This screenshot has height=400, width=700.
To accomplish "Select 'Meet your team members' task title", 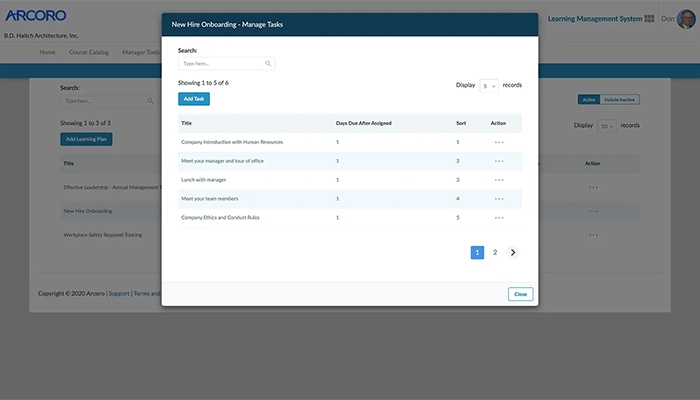I will (210, 199).
